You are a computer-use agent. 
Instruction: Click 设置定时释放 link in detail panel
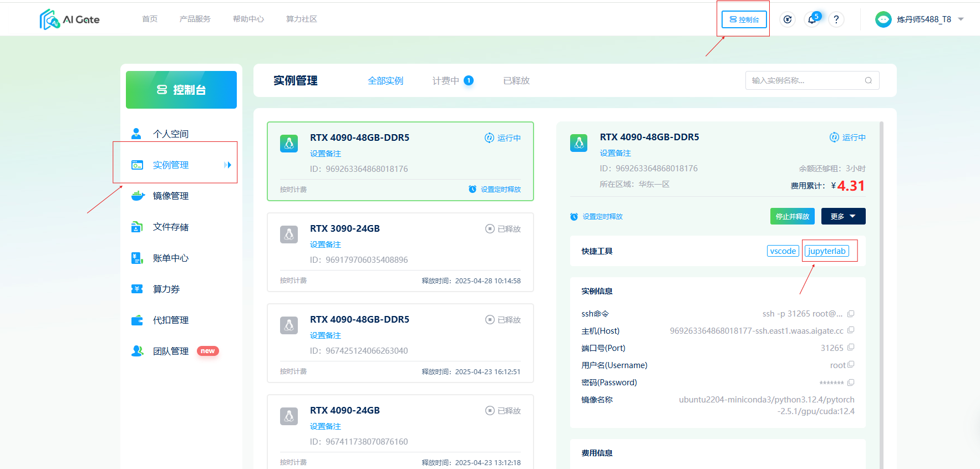pyautogui.click(x=602, y=217)
